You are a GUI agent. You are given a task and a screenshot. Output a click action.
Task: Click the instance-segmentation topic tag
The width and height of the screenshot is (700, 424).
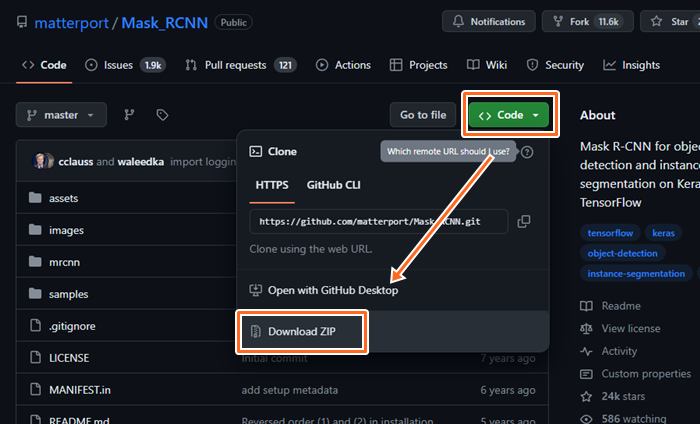tap(636, 274)
